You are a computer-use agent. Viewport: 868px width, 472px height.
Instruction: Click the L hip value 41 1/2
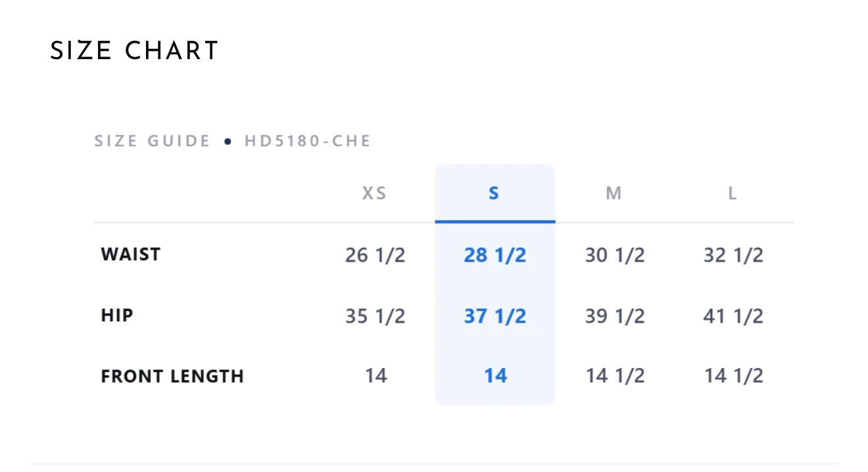pyautogui.click(x=733, y=316)
